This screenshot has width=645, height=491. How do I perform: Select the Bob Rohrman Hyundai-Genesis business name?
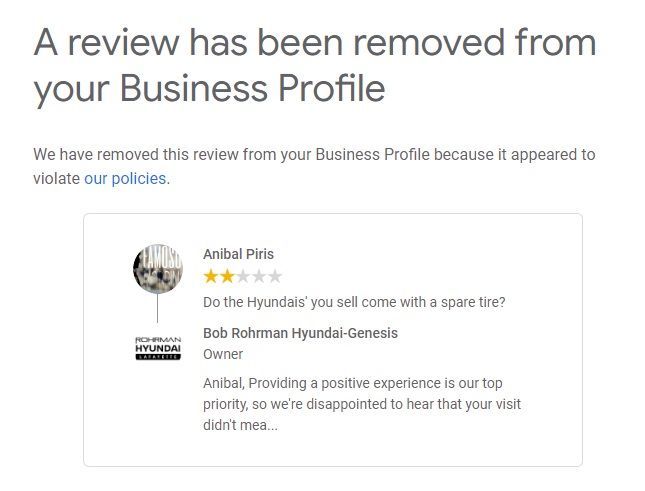tap(300, 333)
